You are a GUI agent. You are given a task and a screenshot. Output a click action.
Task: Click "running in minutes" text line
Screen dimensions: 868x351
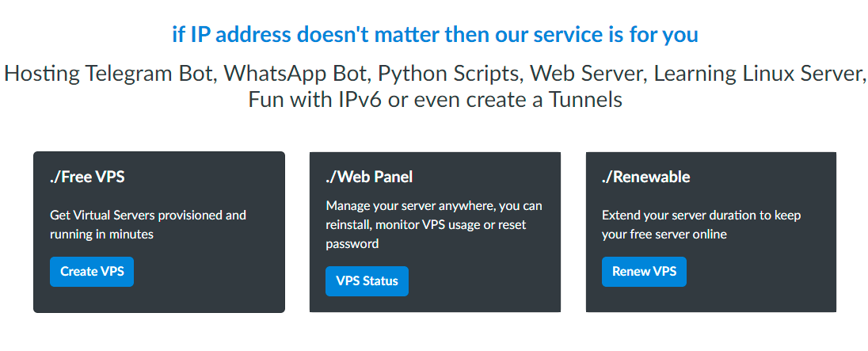click(x=101, y=235)
